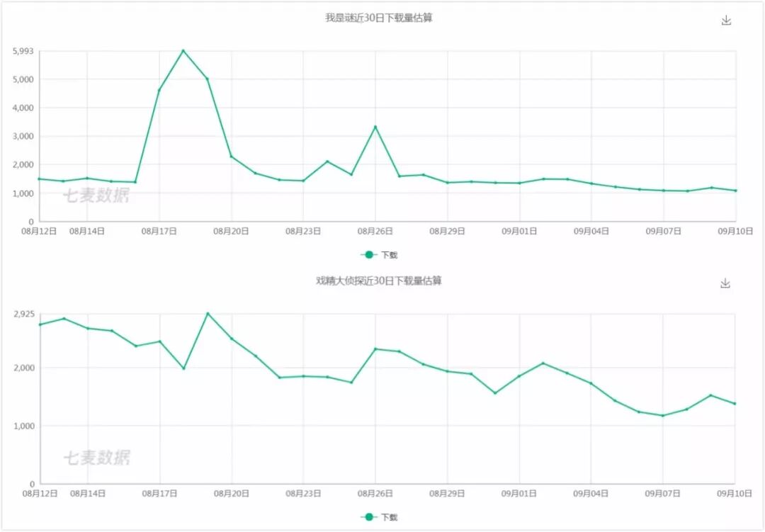Click 下载 legend label below 戏精大侦探 chart
This screenshot has height=532, width=765.
[x=390, y=517]
